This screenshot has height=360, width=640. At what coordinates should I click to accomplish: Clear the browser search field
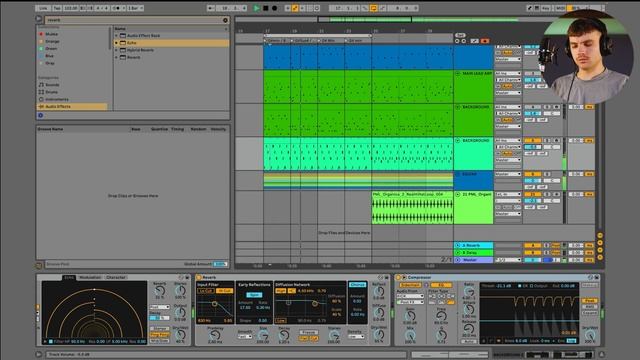click(225, 20)
